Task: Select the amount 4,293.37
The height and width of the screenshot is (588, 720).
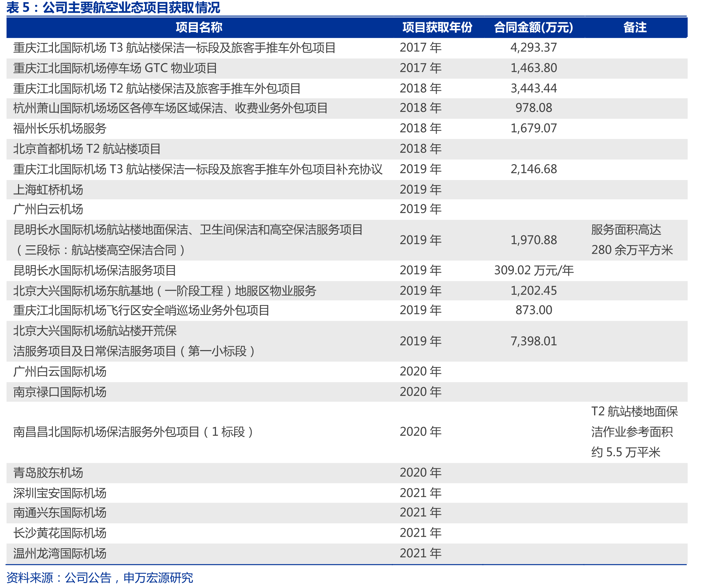Action: click(x=534, y=47)
